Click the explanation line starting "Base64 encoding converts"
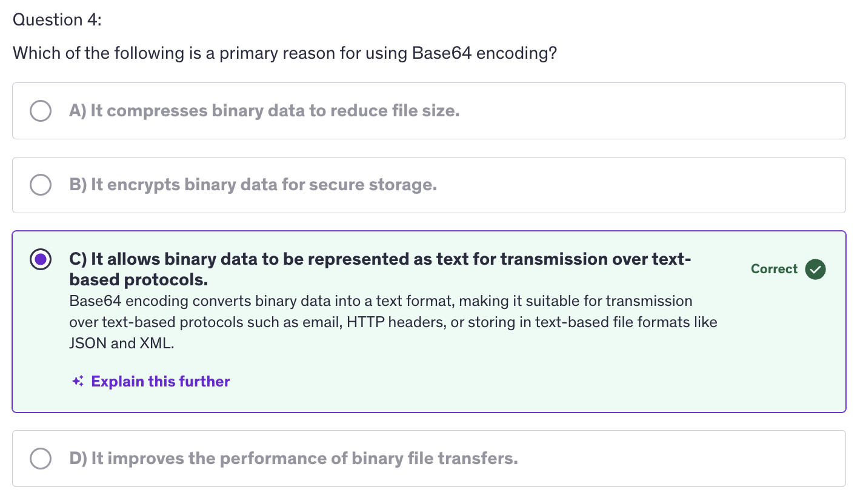The height and width of the screenshot is (504, 863). [380, 301]
